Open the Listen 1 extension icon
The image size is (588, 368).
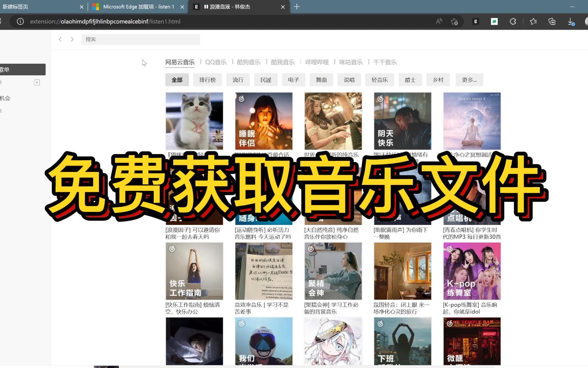pos(476,21)
